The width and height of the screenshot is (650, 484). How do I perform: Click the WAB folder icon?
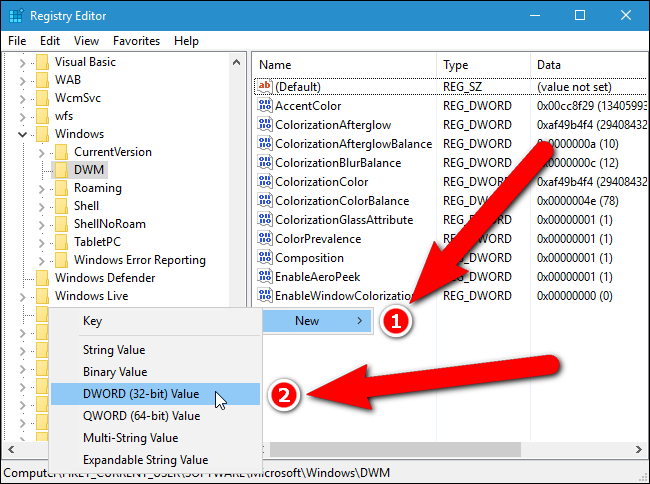pyautogui.click(x=42, y=80)
